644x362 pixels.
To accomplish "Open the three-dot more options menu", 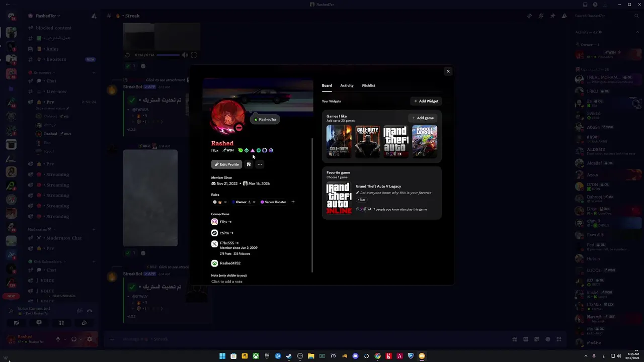I will pyautogui.click(x=260, y=164).
